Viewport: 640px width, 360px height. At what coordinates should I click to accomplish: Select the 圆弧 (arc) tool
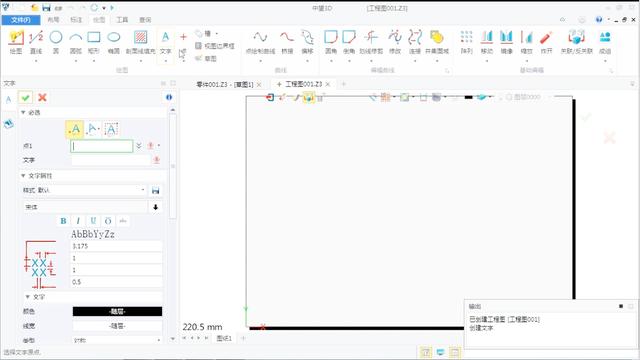click(x=76, y=42)
